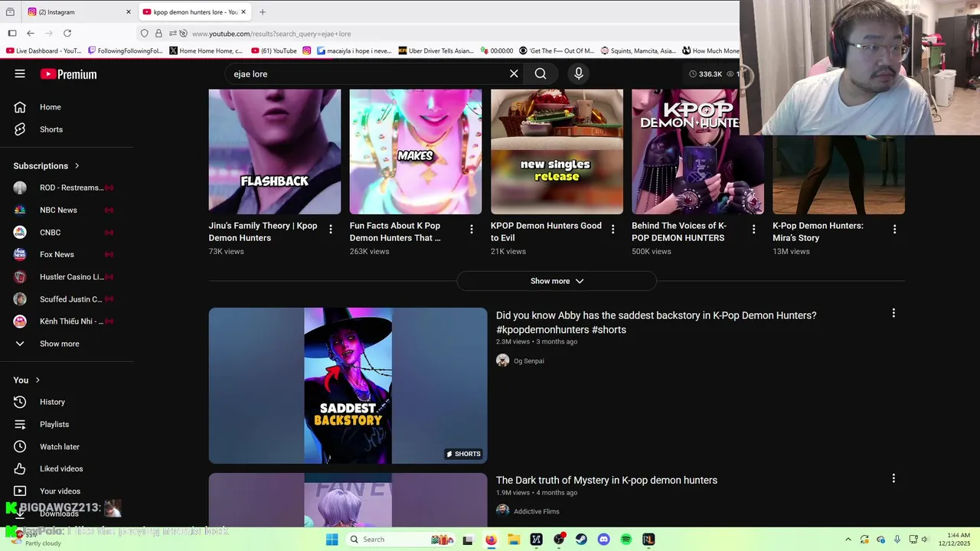Click the Kênh Thiếu Nhi channel avatar
Screen dimensions: 980x551
pos(20,321)
